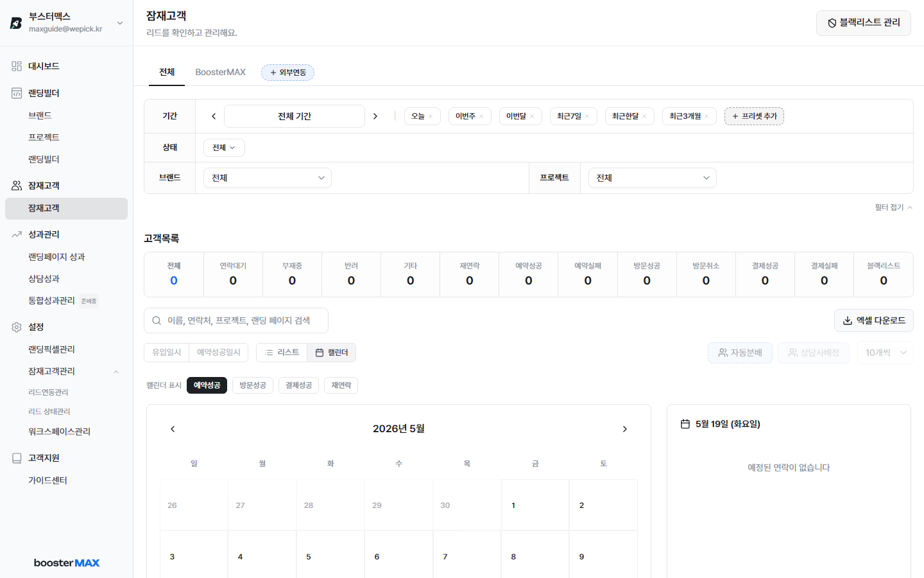Click calendar icon beside 5월 19일 (화요일)

pos(685,424)
